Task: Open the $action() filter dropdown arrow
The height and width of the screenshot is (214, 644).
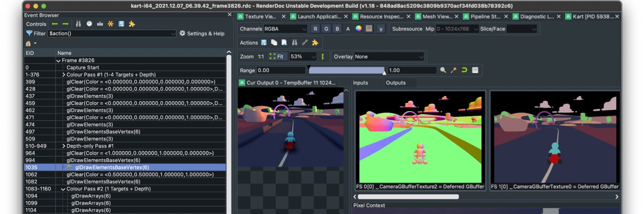Action: [x=173, y=33]
